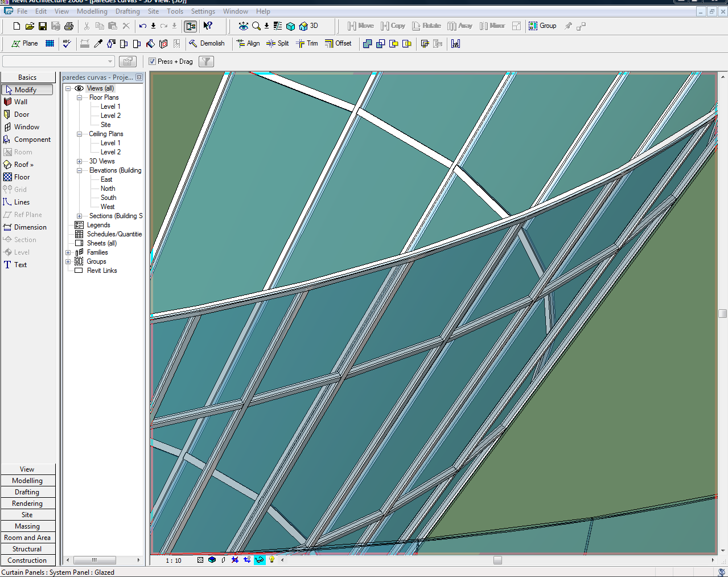
Task: Open Level 2 floor plan in browser
Action: (110, 116)
